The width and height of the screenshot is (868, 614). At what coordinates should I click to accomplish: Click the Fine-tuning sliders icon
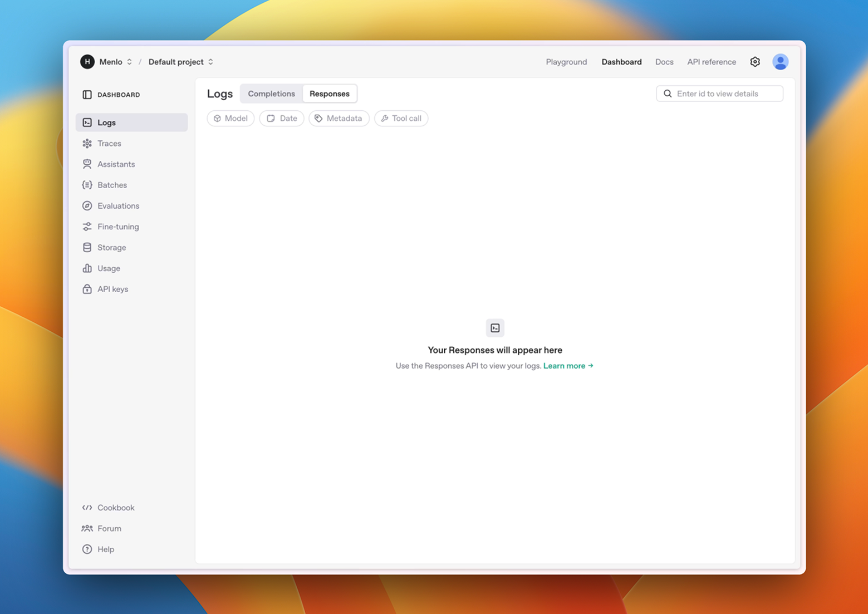click(x=87, y=227)
